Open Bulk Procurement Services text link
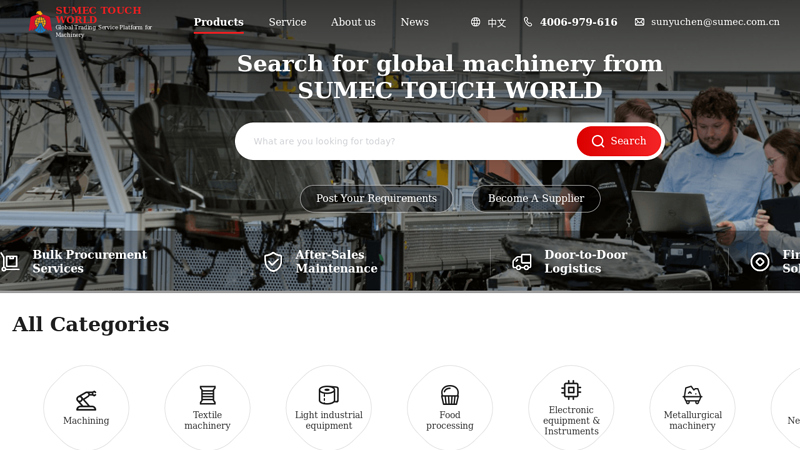 (90, 262)
